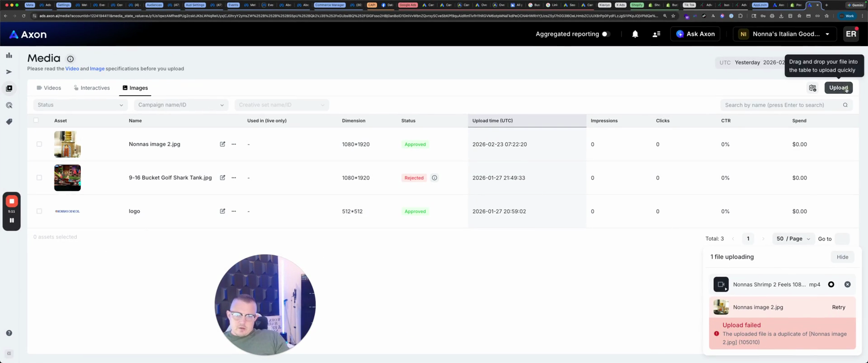Open more options for logo asset

point(234,211)
